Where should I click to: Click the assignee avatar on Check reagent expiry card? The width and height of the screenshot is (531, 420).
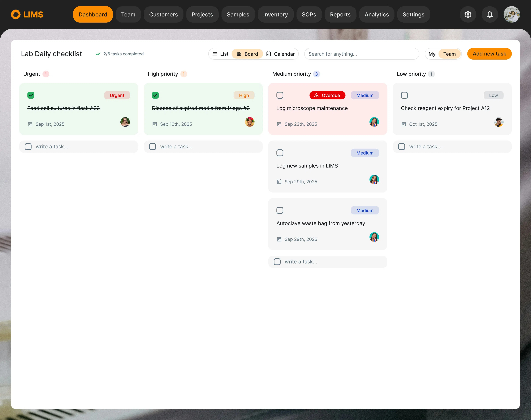coord(499,122)
